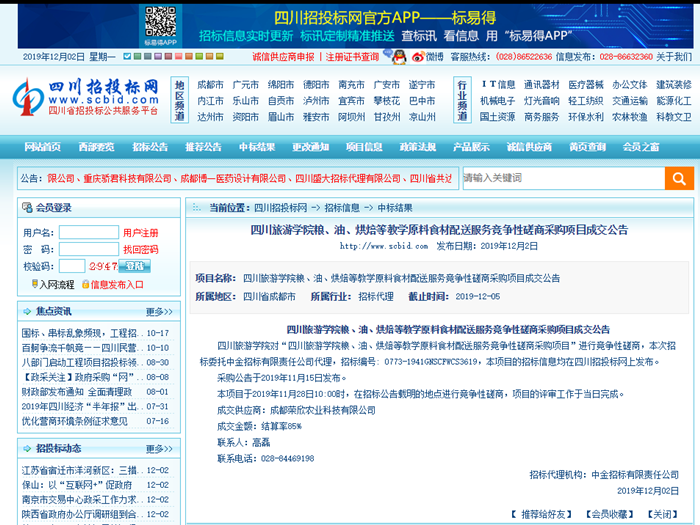Expand 更多>> in 招投标动态

point(159,449)
